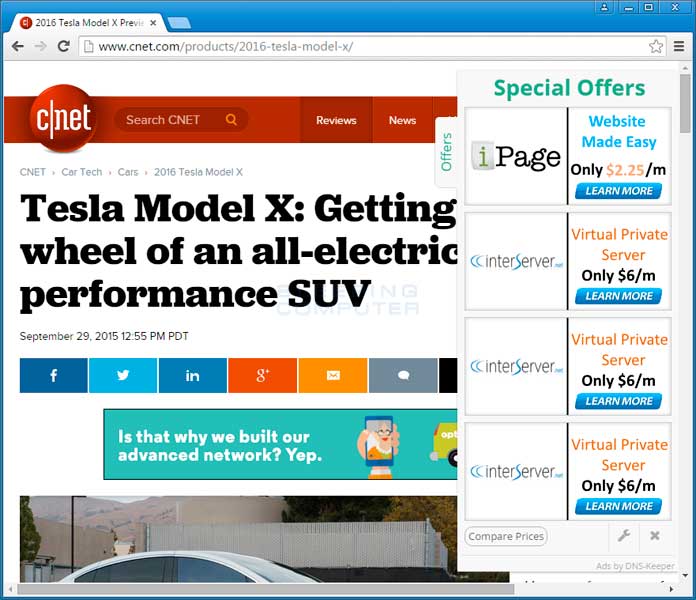Click the scroll up arrow
This screenshot has height=600, width=696.
[x=685, y=68]
